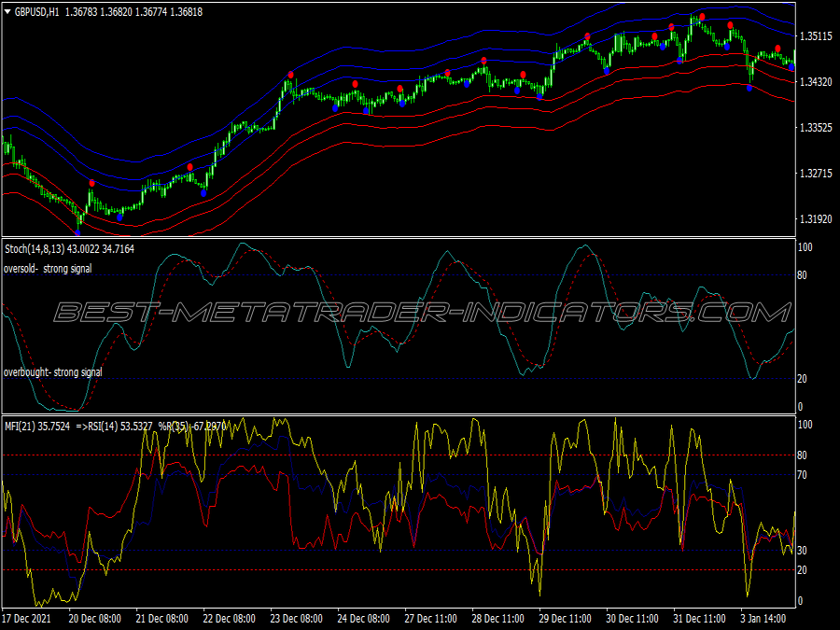
Task: Click the 'overbought- strong signal' label
Action: pos(52,372)
